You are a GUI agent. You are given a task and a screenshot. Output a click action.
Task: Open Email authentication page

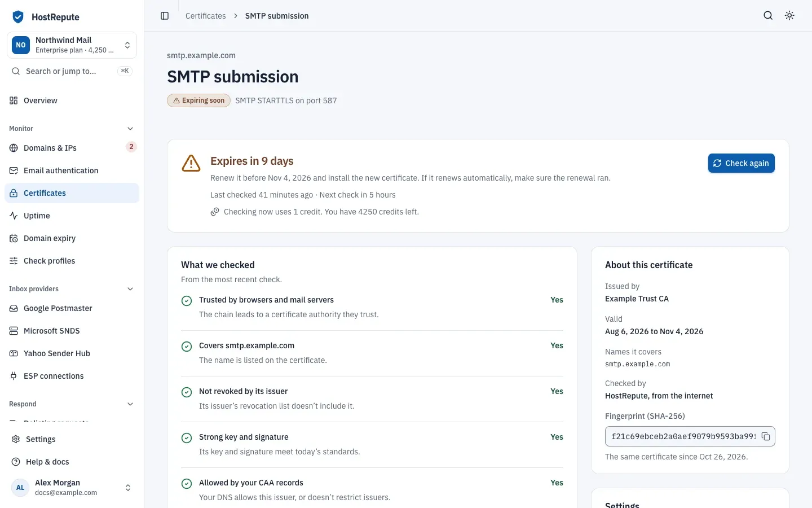(72, 170)
